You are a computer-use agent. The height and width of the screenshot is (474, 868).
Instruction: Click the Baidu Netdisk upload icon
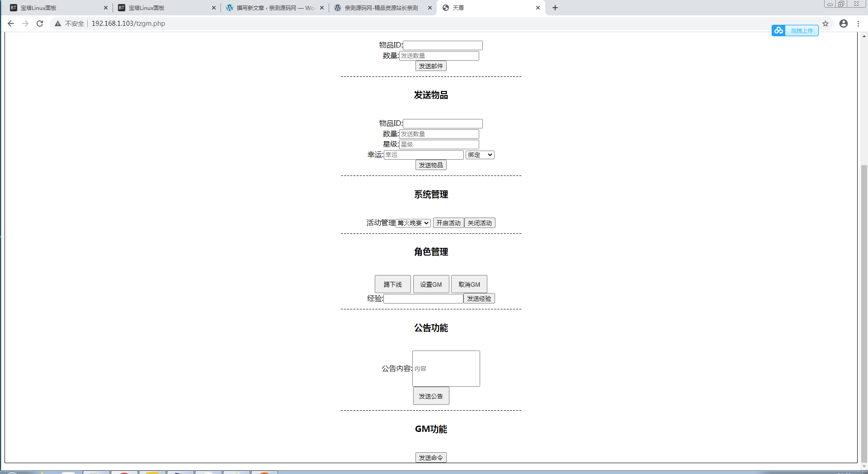tap(778, 30)
